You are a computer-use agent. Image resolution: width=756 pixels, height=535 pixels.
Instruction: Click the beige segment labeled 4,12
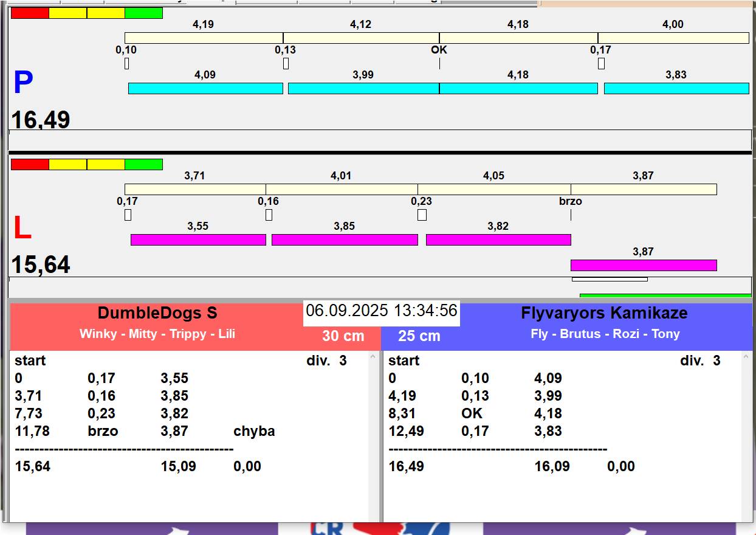click(x=361, y=38)
